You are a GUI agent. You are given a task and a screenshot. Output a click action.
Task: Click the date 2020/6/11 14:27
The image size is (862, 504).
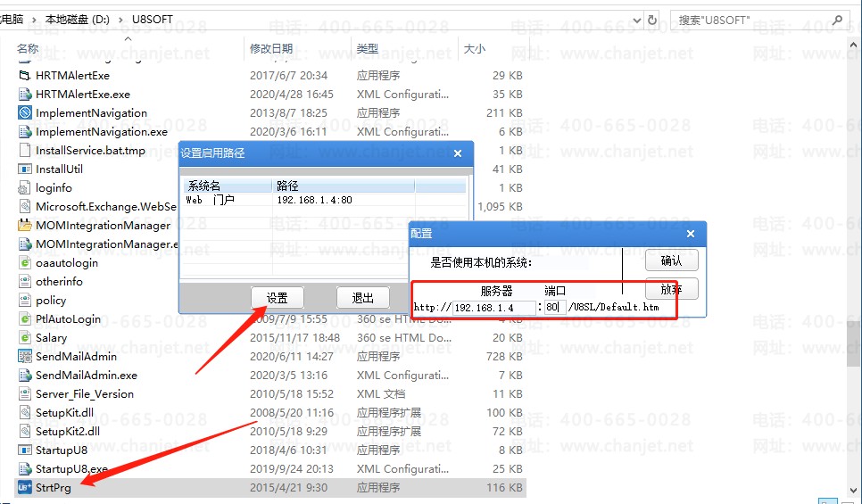(292, 357)
